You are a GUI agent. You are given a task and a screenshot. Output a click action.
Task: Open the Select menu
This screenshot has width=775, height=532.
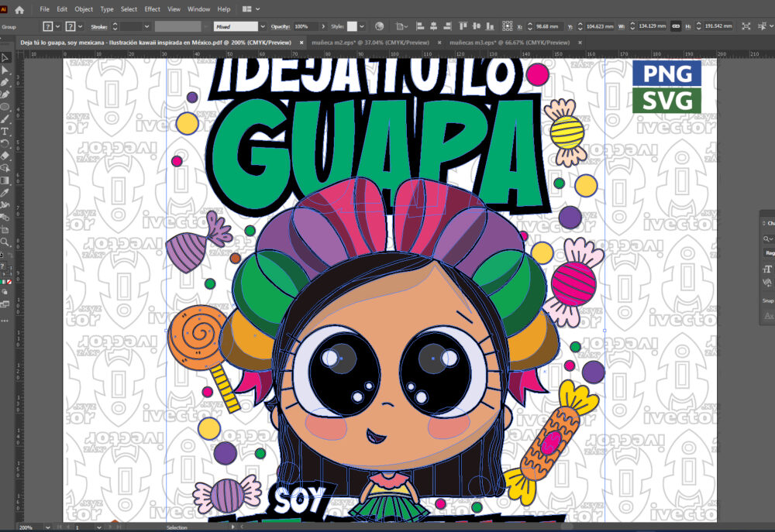[x=129, y=9]
